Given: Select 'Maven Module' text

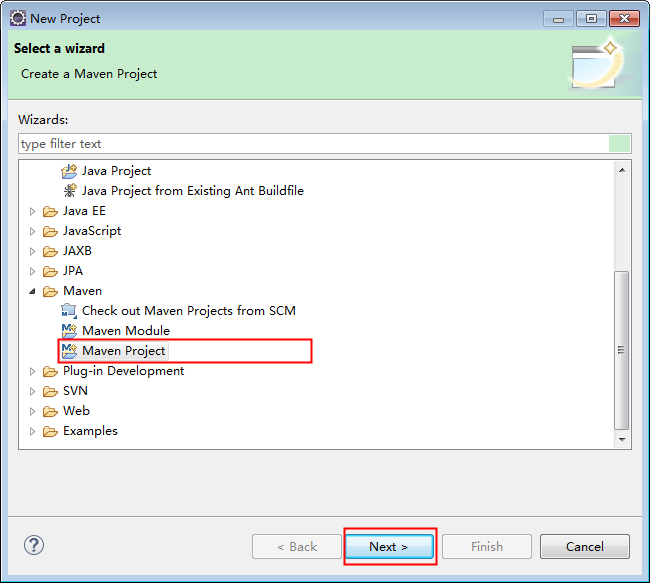Looking at the screenshot, I should (126, 330).
